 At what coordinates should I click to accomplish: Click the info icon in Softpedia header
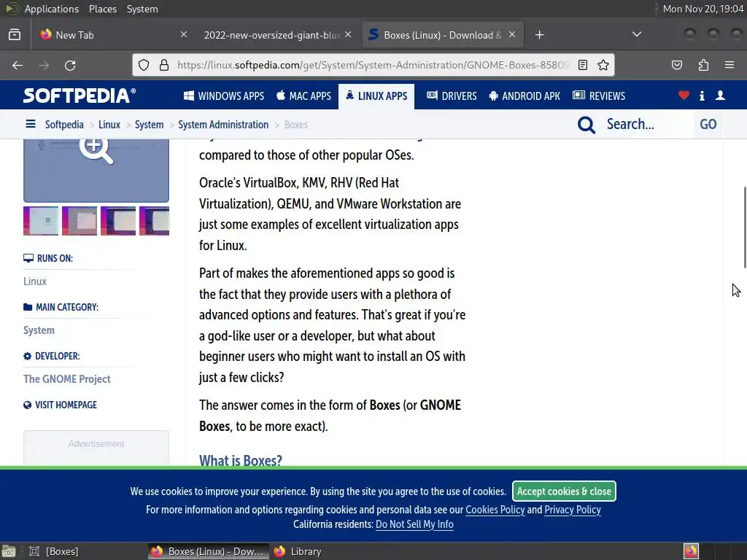(702, 96)
